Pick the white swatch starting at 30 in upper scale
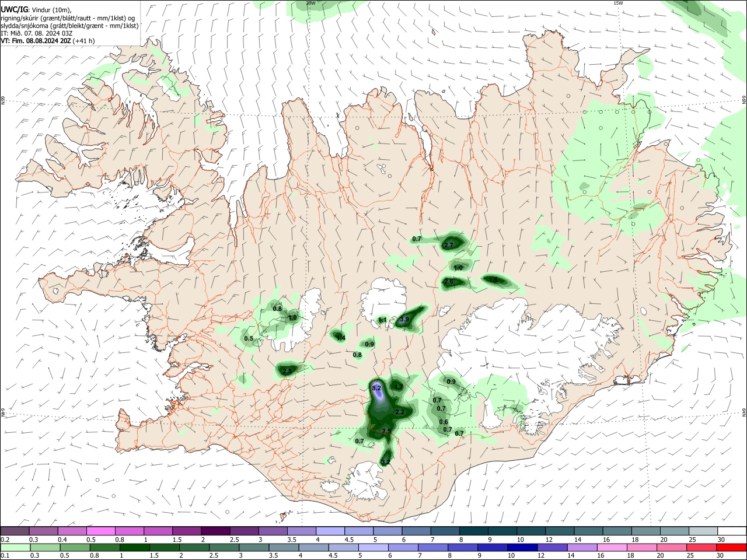 pos(732,531)
